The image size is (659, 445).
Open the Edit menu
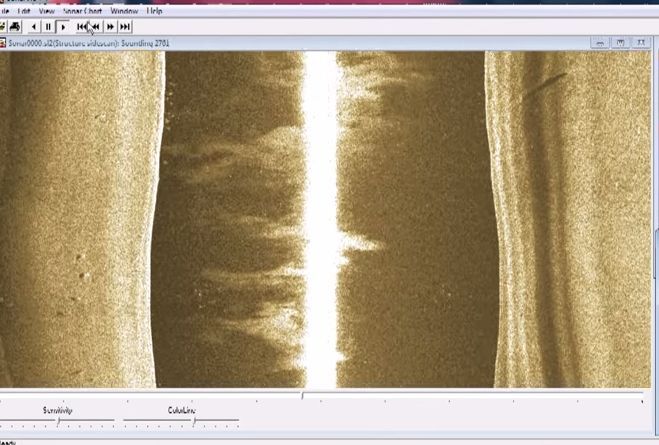23,10
